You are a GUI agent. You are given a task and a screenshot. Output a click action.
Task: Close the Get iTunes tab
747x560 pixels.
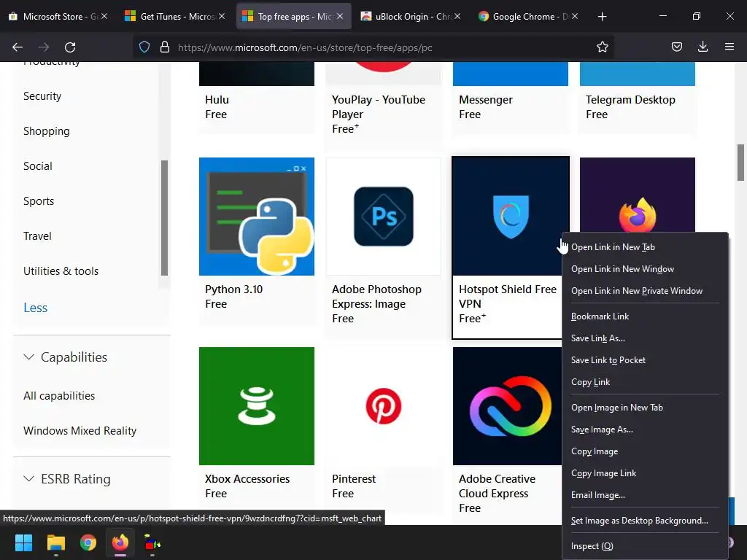222,16
